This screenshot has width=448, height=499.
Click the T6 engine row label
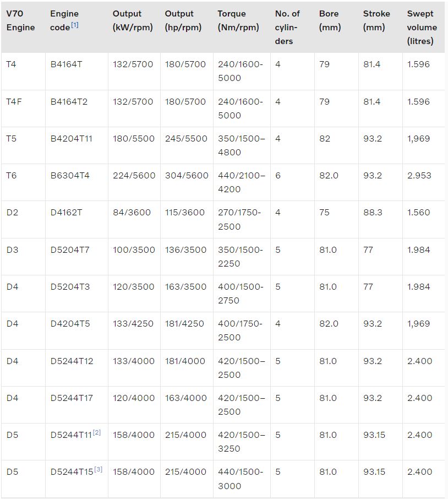[x=11, y=176]
